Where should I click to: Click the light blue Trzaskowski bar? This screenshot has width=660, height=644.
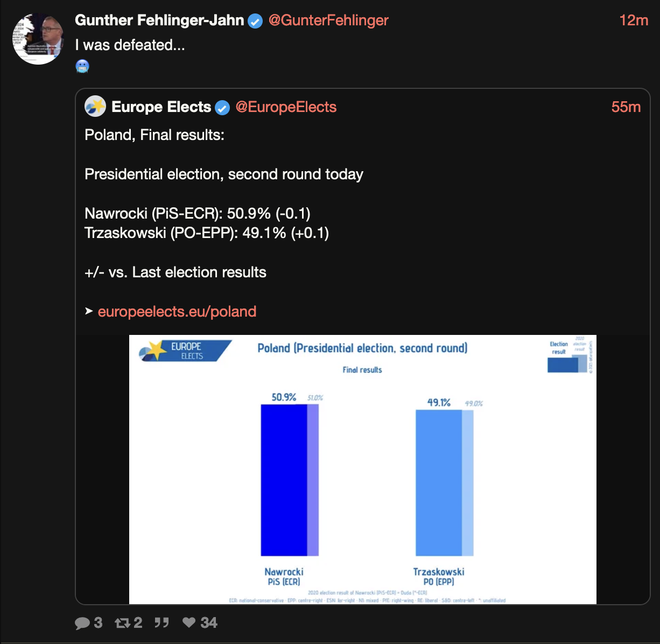pyautogui.click(x=439, y=483)
